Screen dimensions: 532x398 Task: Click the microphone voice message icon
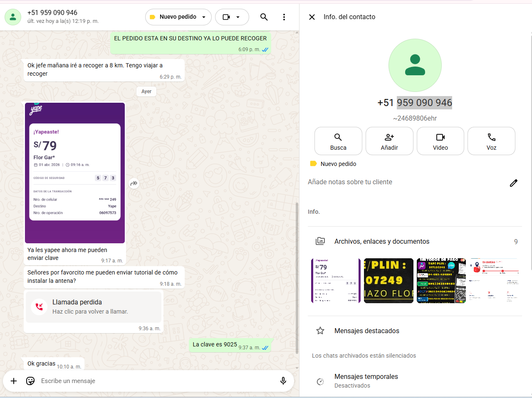pyautogui.click(x=283, y=381)
